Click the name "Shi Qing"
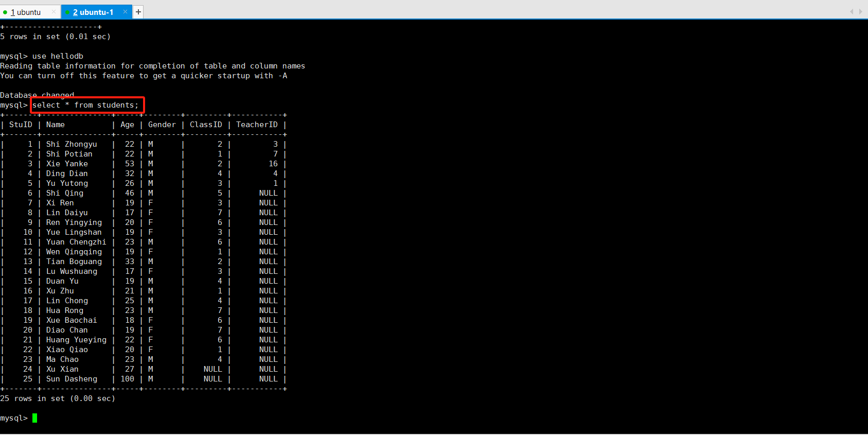The width and height of the screenshot is (868, 435). point(65,193)
